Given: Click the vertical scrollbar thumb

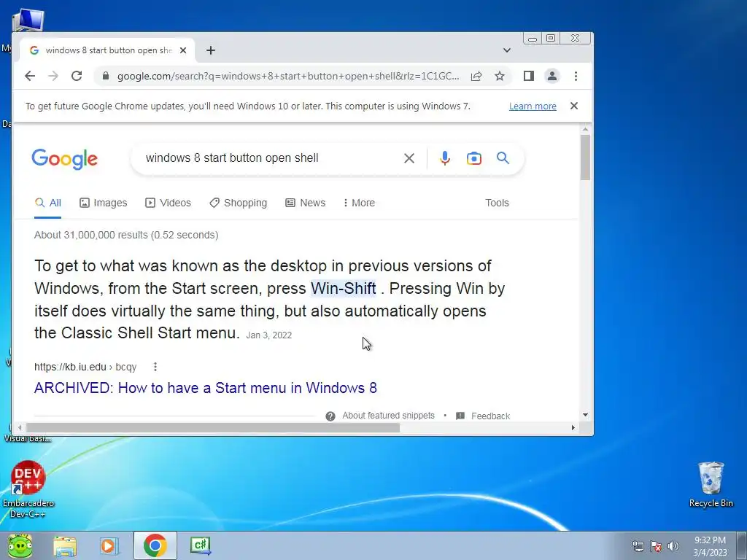Looking at the screenshot, I should (x=585, y=157).
